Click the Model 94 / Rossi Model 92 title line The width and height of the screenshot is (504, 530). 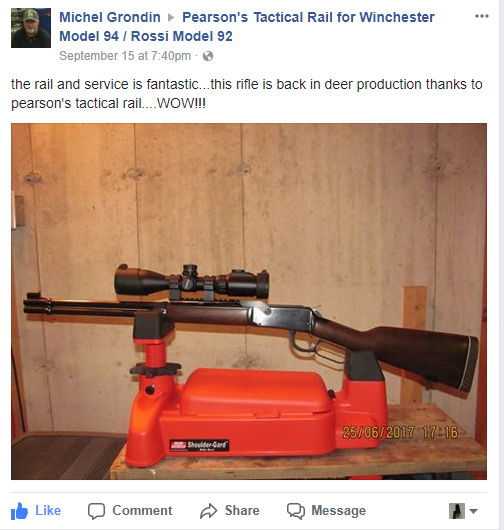click(x=146, y=36)
